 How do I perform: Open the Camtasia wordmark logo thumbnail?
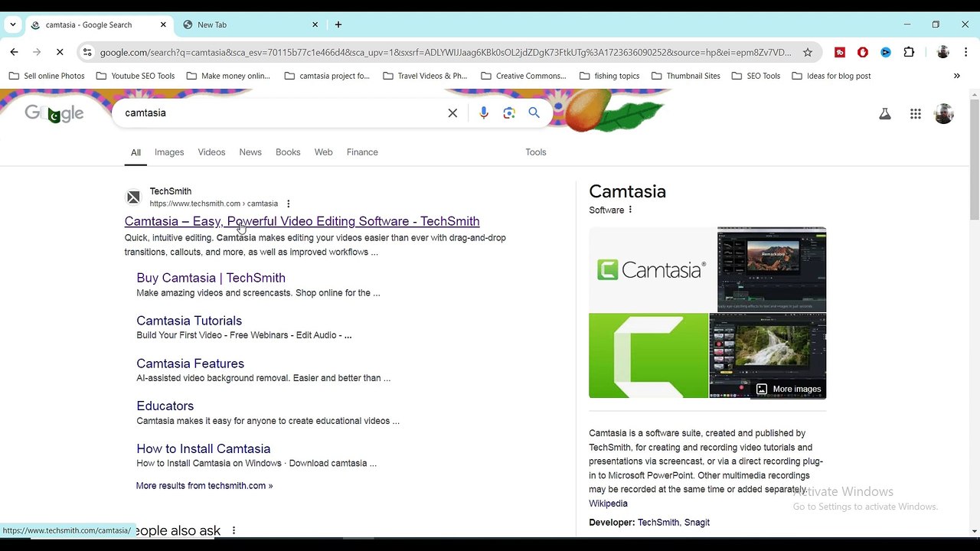tap(652, 269)
